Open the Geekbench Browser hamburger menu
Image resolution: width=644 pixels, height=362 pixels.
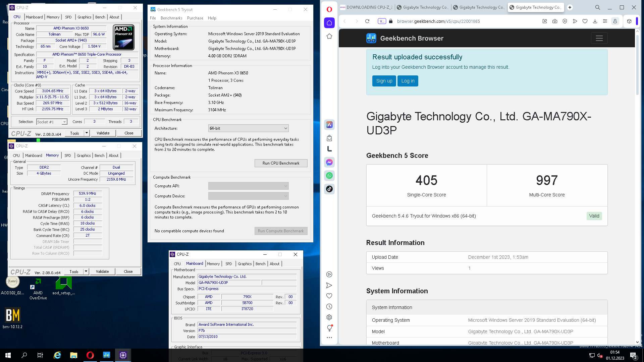tap(599, 39)
